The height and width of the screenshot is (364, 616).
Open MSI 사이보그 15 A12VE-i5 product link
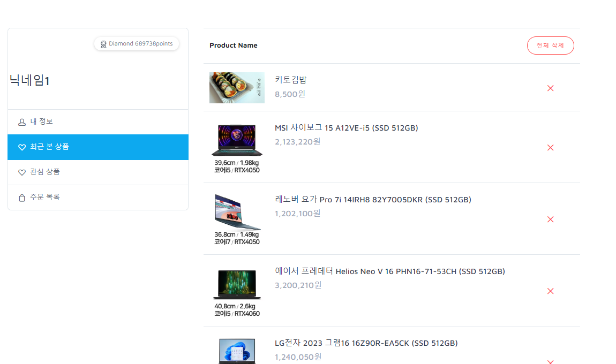pyautogui.click(x=346, y=128)
